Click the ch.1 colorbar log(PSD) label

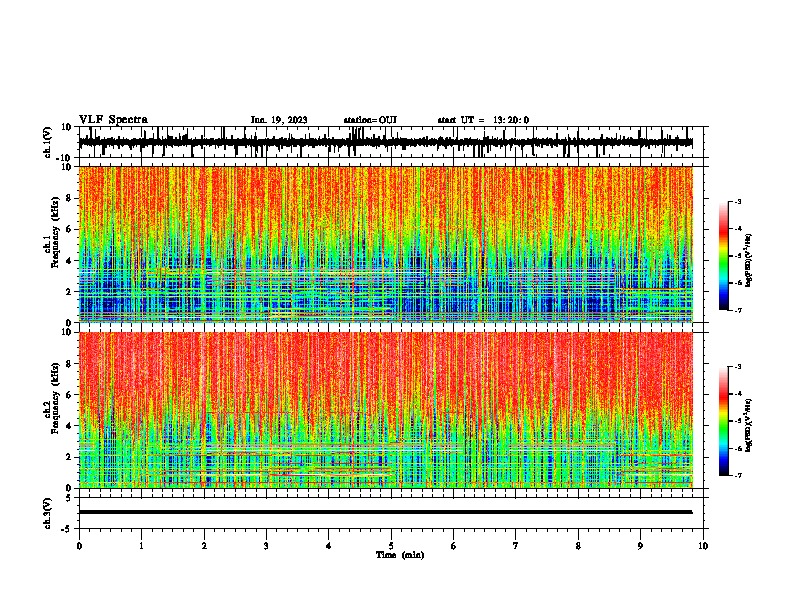[748, 261]
